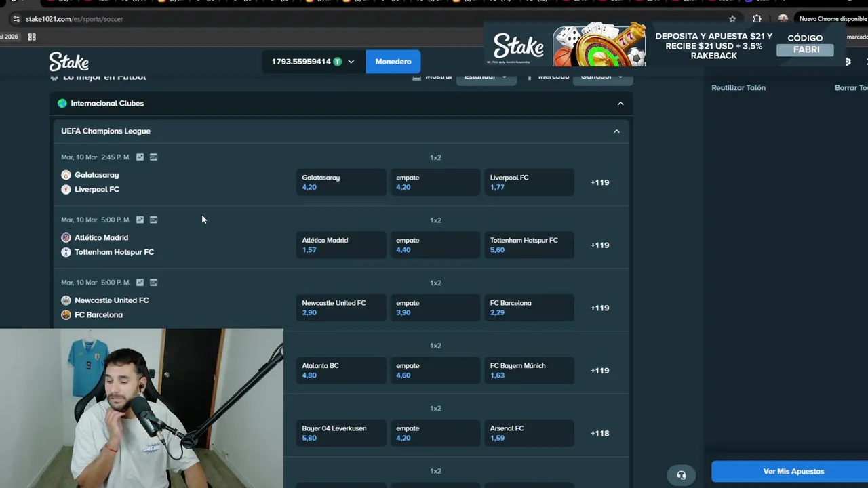868x488 pixels.
Task: Open +119 markets for Atalanta vs Bayern
Action: point(600,370)
